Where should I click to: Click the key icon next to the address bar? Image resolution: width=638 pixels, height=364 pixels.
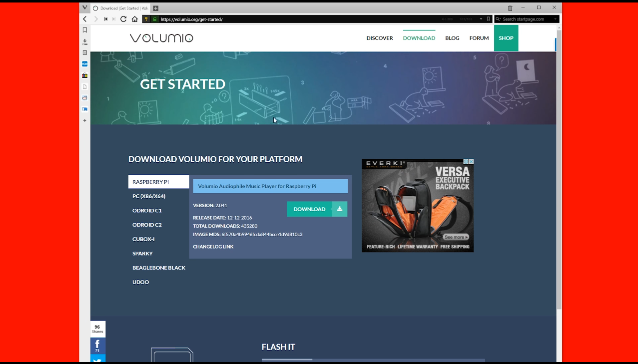click(x=145, y=18)
